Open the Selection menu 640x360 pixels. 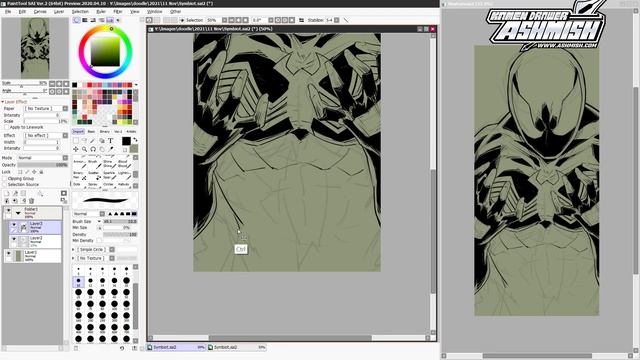click(80, 12)
